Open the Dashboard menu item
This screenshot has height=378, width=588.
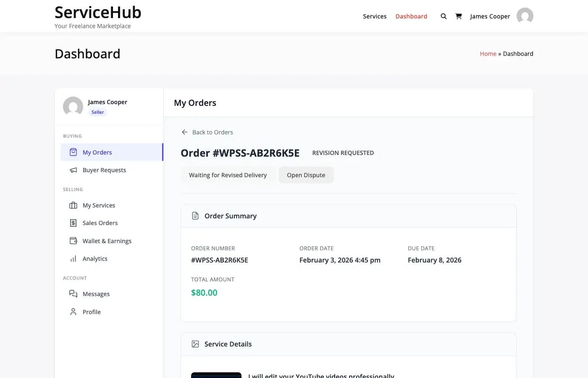[x=411, y=16]
